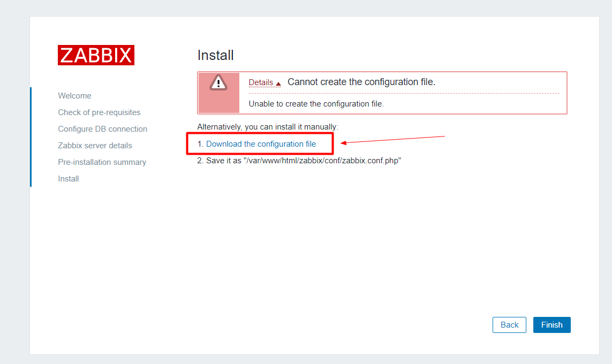612x364 pixels.
Task: Select the Install step in sidebar
Action: [x=69, y=179]
